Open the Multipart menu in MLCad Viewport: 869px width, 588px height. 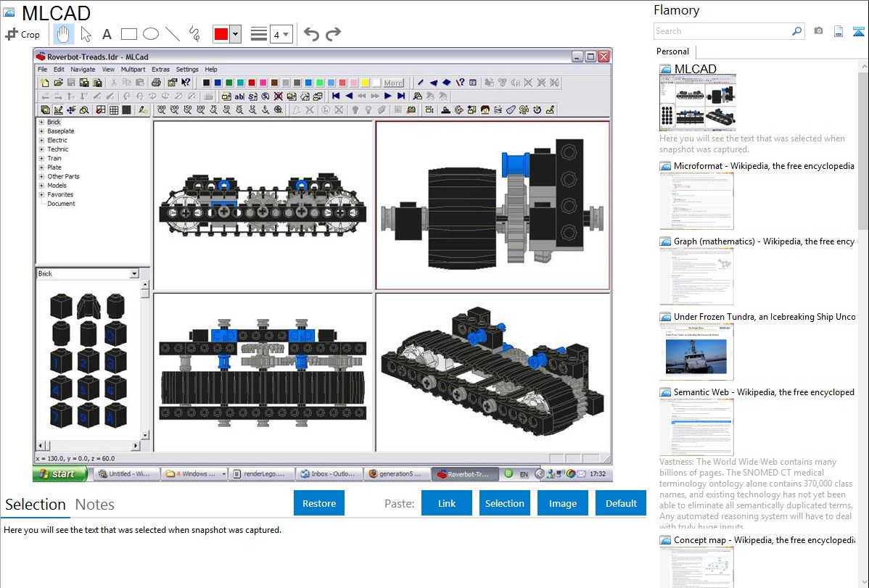tap(133, 70)
